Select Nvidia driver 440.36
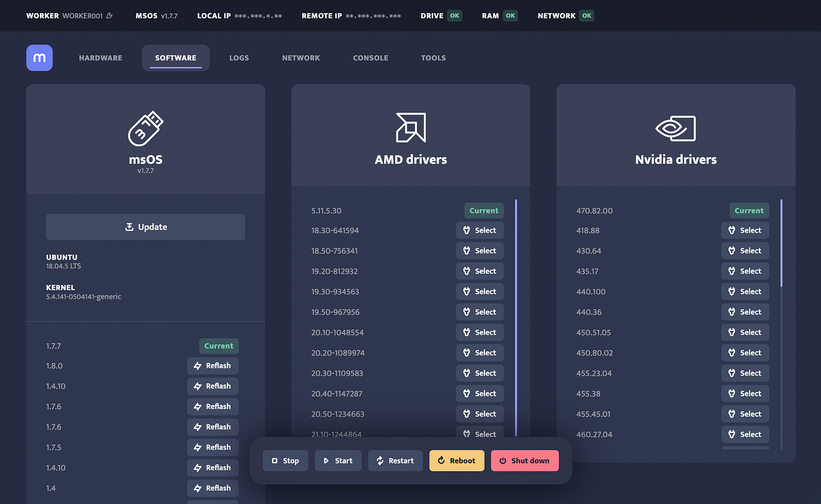This screenshot has width=821, height=504. click(x=745, y=312)
